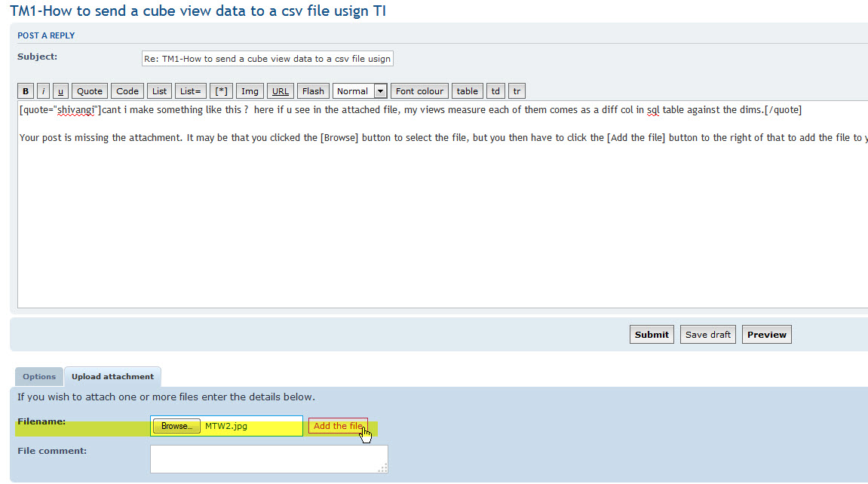Insert ordered List= tag

click(191, 91)
